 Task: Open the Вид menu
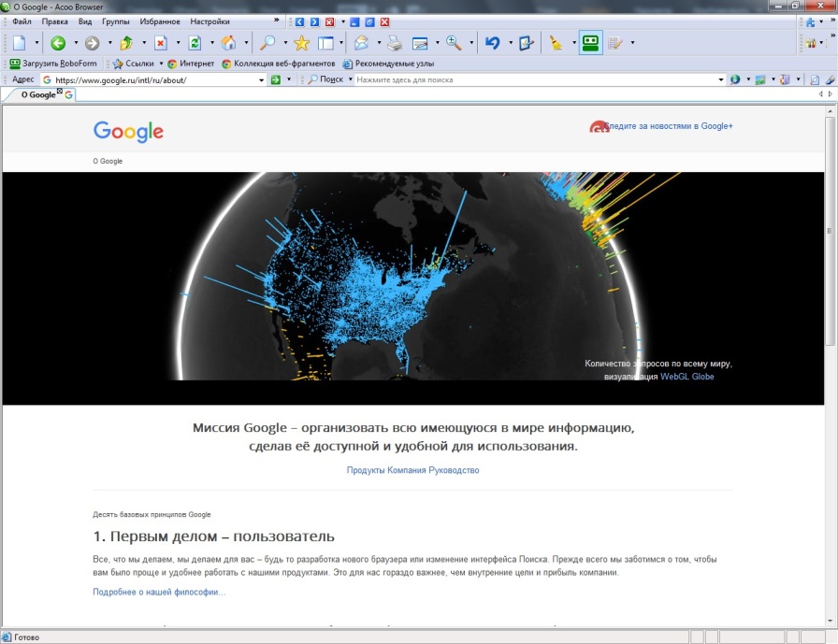[x=85, y=21]
